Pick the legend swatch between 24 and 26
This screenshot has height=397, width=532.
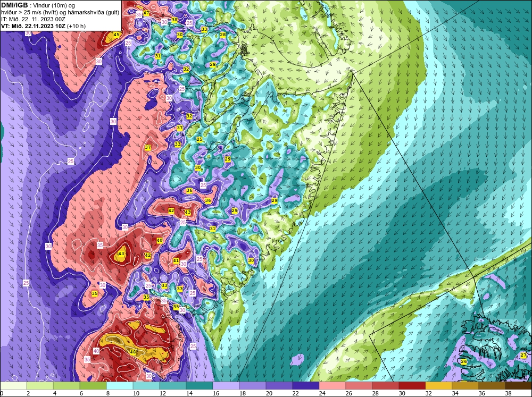(x=332, y=386)
